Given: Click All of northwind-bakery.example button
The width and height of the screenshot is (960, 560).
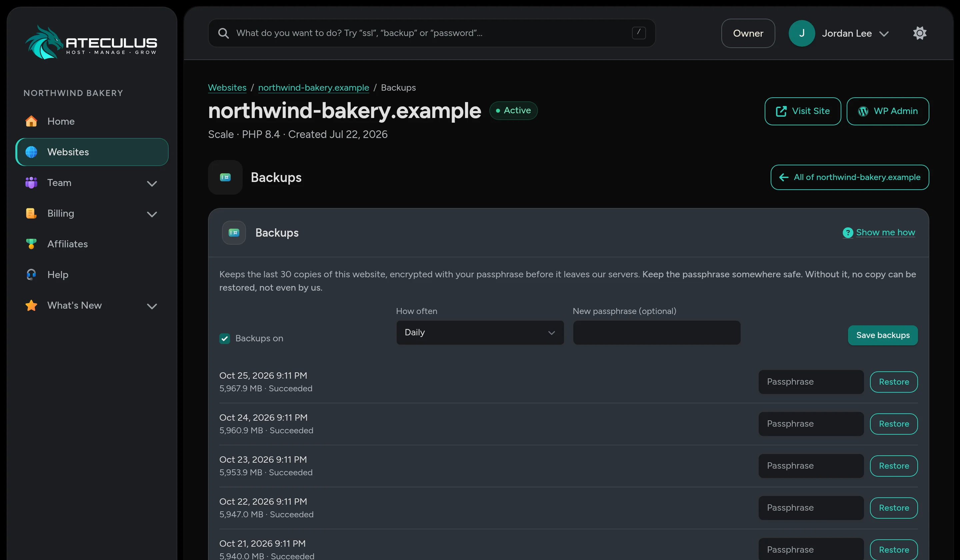Looking at the screenshot, I should coord(850,177).
